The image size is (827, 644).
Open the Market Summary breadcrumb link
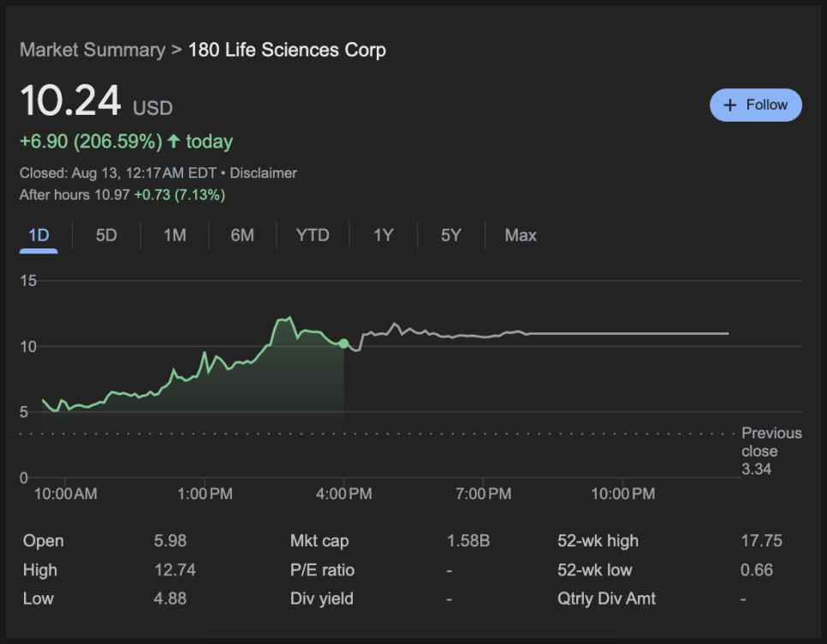point(92,51)
